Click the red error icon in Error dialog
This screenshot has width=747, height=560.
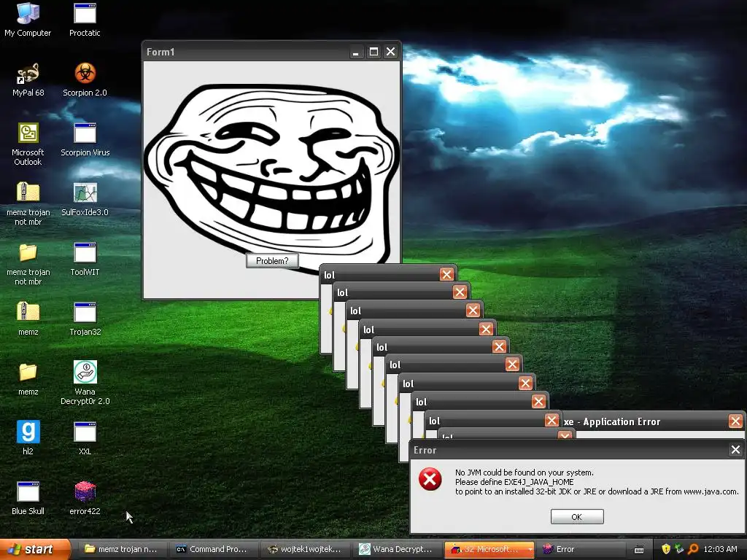(430, 479)
